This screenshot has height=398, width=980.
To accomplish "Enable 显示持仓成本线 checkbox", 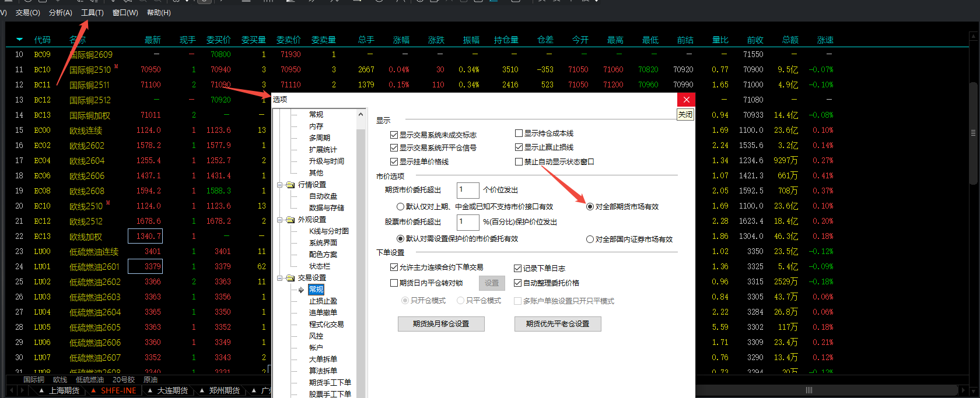I will pyautogui.click(x=519, y=133).
